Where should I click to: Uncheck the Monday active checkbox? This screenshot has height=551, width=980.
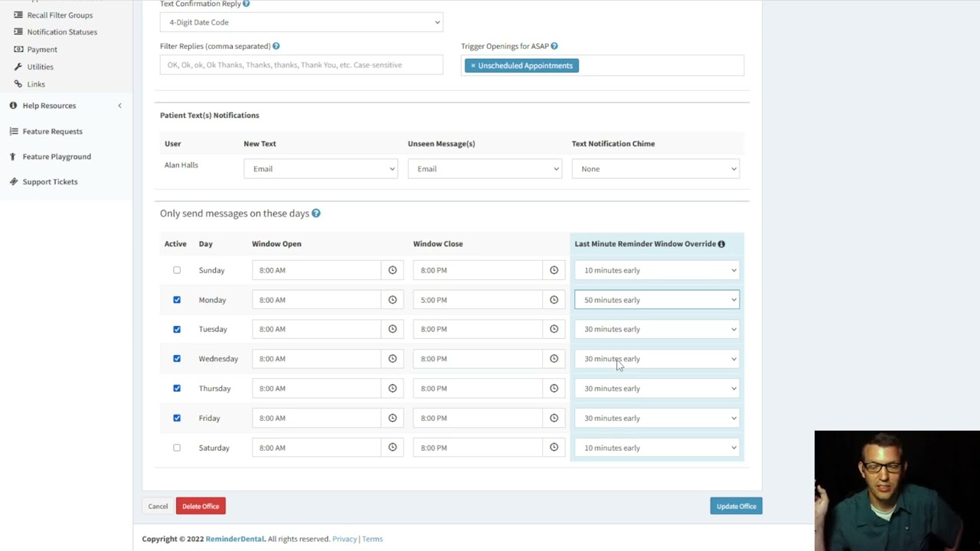pyautogui.click(x=177, y=300)
